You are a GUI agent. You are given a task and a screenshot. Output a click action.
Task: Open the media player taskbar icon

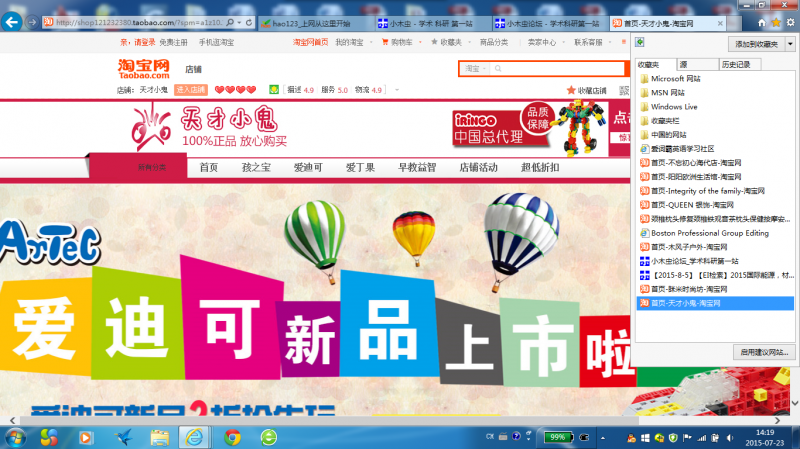(x=86, y=437)
